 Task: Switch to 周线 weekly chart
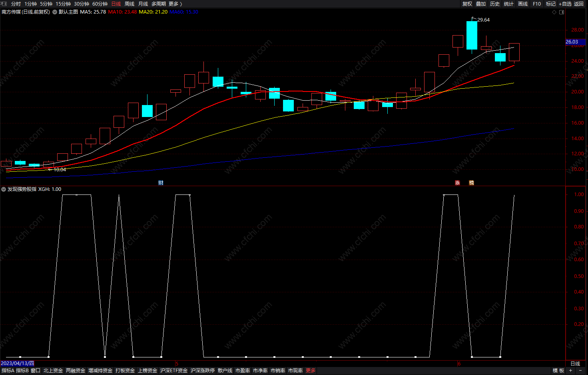130,4
